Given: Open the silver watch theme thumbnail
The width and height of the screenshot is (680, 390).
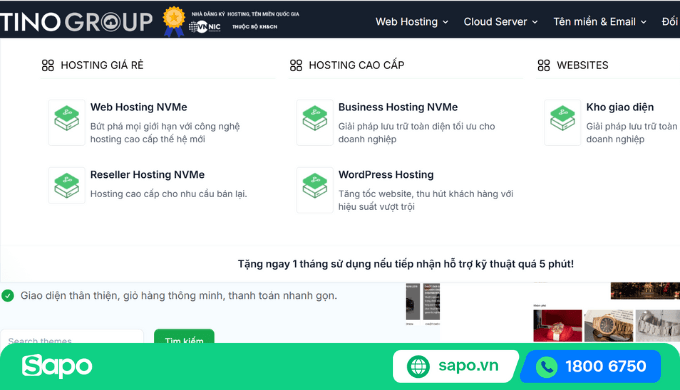Looking at the screenshot, I should [x=658, y=325].
